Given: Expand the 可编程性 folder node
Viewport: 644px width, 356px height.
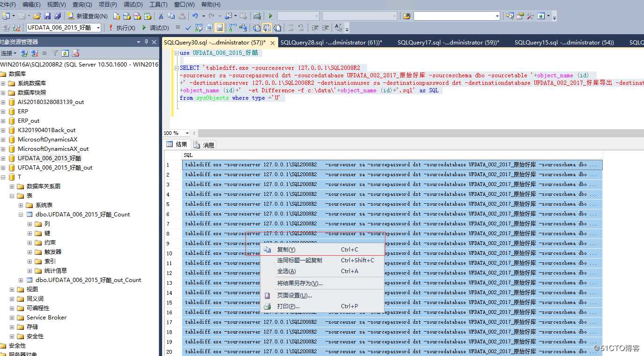Looking at the screenshot, I should pos(12,308).
